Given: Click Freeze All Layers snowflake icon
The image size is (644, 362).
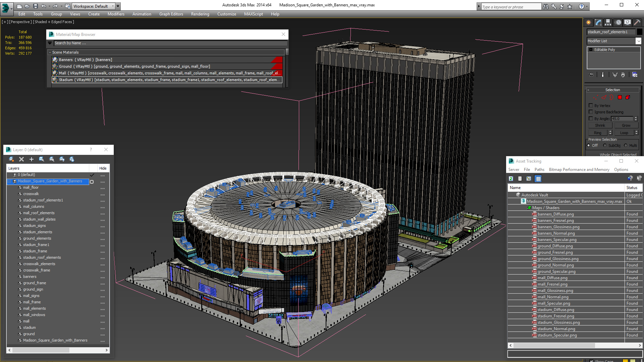Looking at the screenshot, I should tap(72, 159).
